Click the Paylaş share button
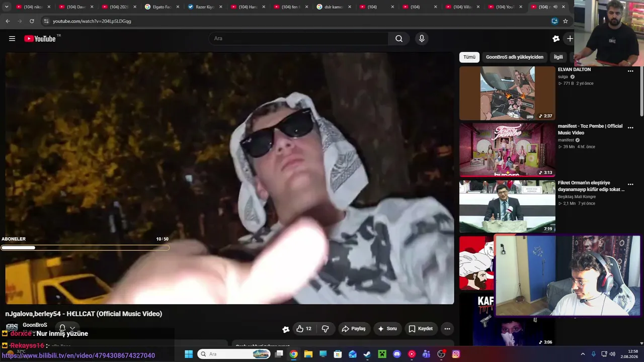This screenshot has height=362, width=644. click(x=354, y=329)
